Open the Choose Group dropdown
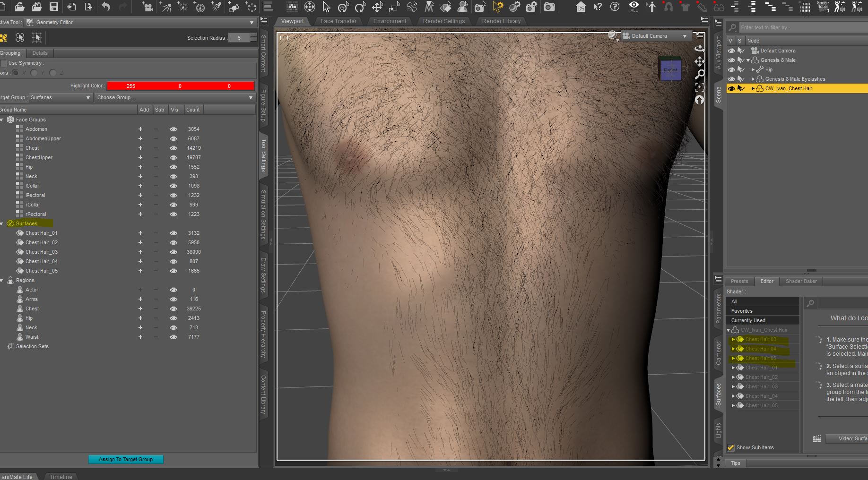This screenshot has width=868, height=480. click(x=175, y=97)
